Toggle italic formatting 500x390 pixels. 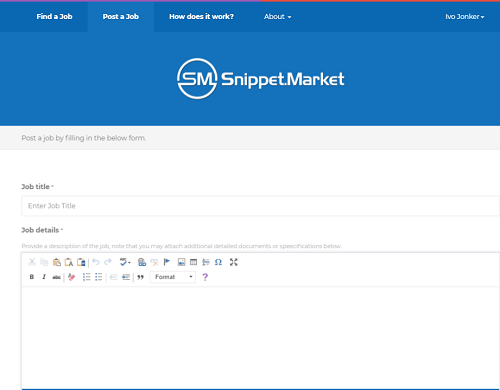pos(44,277)
